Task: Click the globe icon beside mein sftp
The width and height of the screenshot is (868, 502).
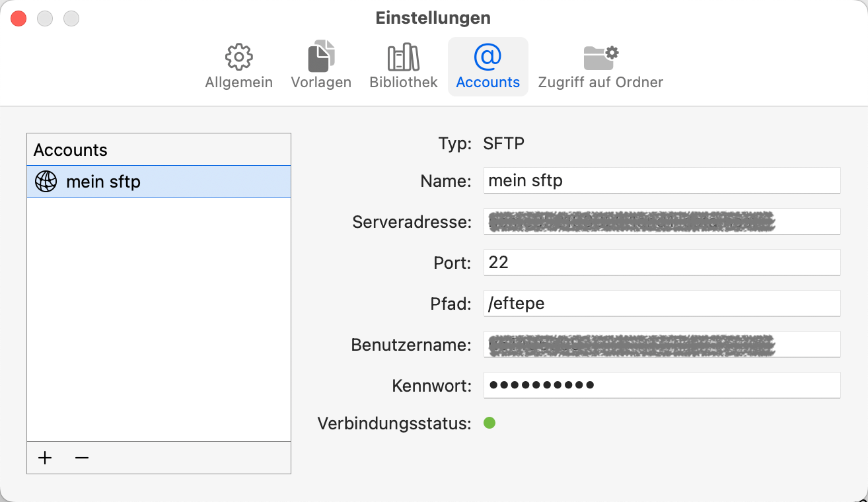Action: [44, 181]
